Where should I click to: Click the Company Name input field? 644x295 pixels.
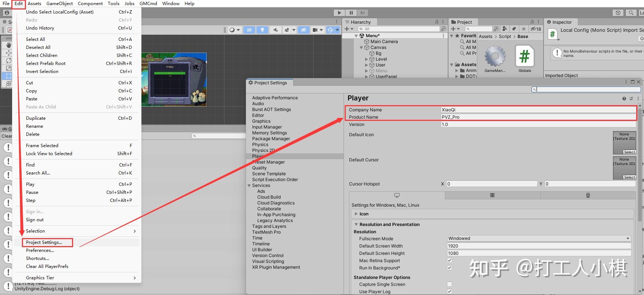(x=538, y=110)
